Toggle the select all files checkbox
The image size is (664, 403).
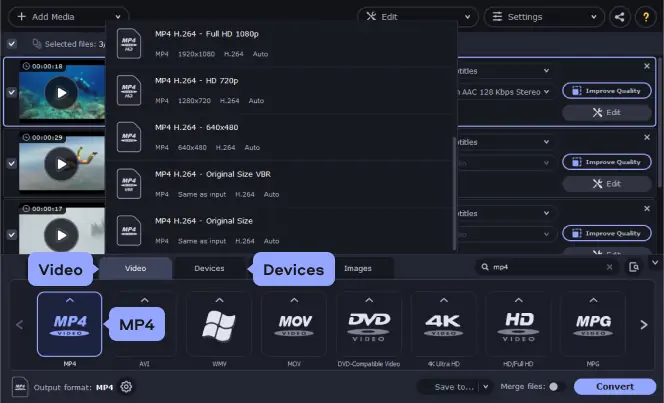[12, 44]
